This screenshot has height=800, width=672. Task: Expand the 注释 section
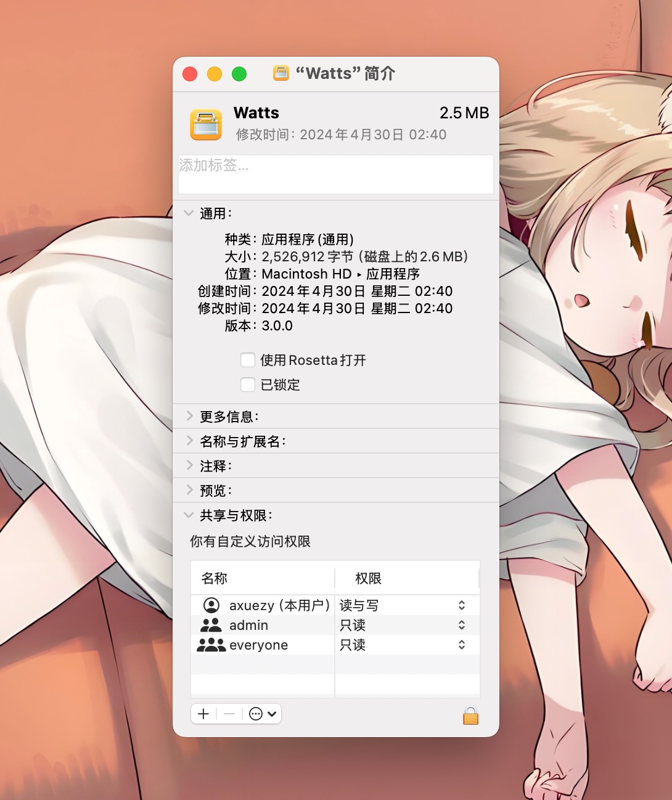coord(189,465)
